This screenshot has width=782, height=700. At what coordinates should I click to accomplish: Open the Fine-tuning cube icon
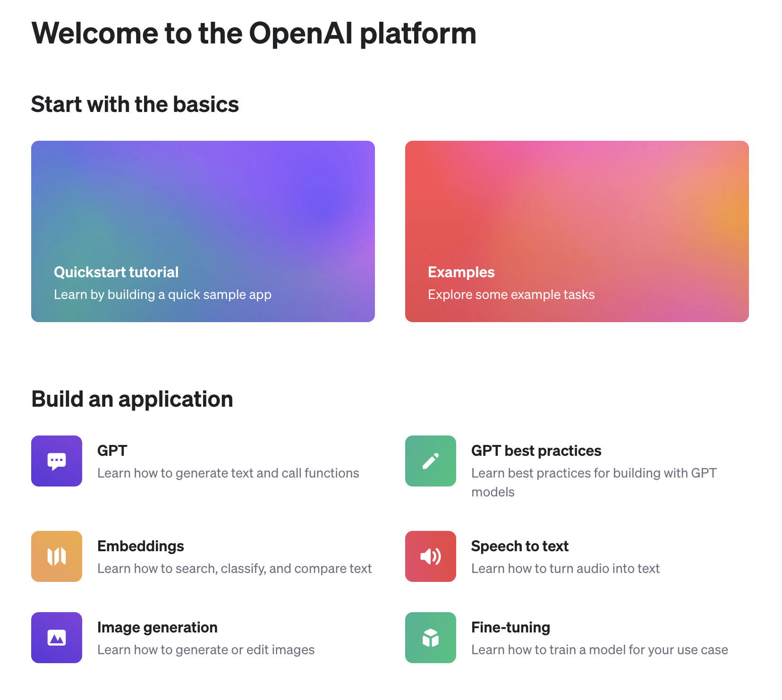[431, 638]
